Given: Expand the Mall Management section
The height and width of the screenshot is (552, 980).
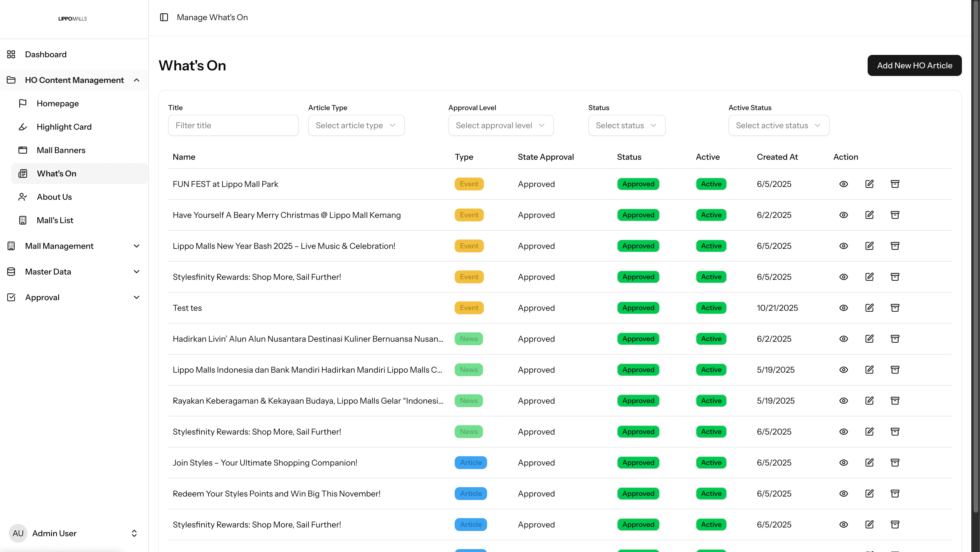Looking at the screenshot, I should [x=74, y=246].
